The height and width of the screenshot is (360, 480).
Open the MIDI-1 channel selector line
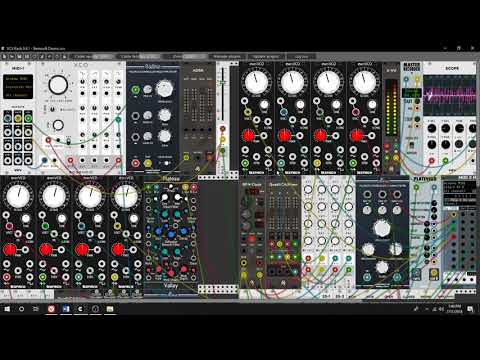click(x=18, y=95)
